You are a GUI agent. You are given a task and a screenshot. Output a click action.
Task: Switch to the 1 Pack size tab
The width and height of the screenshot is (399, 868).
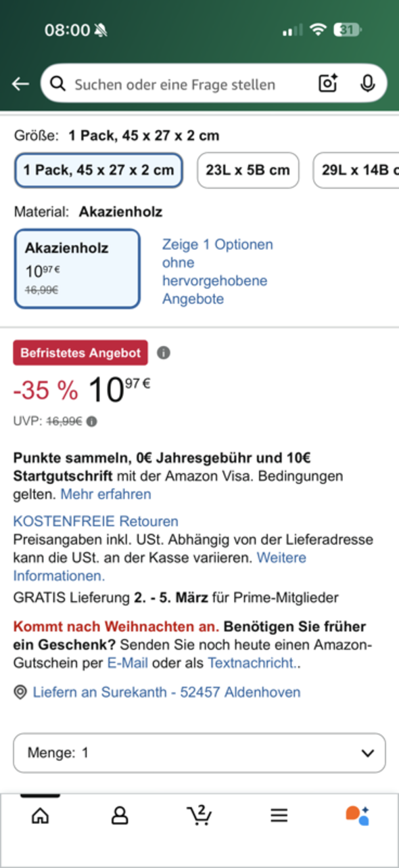coord(98,170)
